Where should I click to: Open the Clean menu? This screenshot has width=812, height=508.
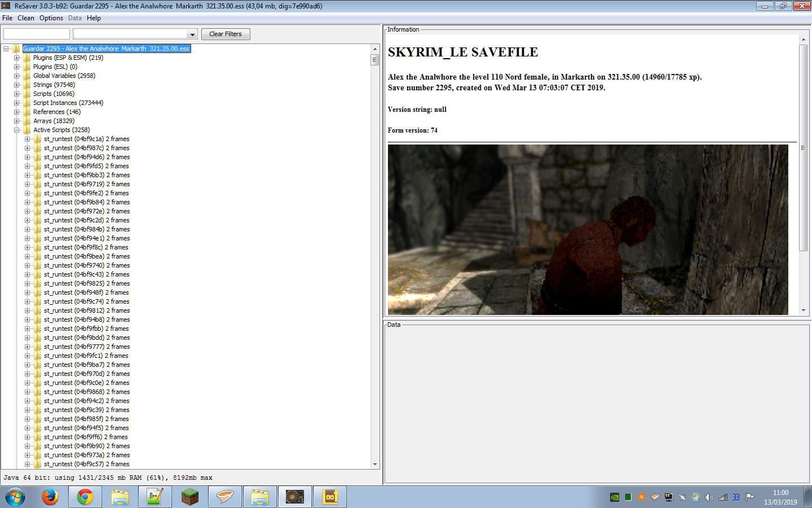click(26, 18)
